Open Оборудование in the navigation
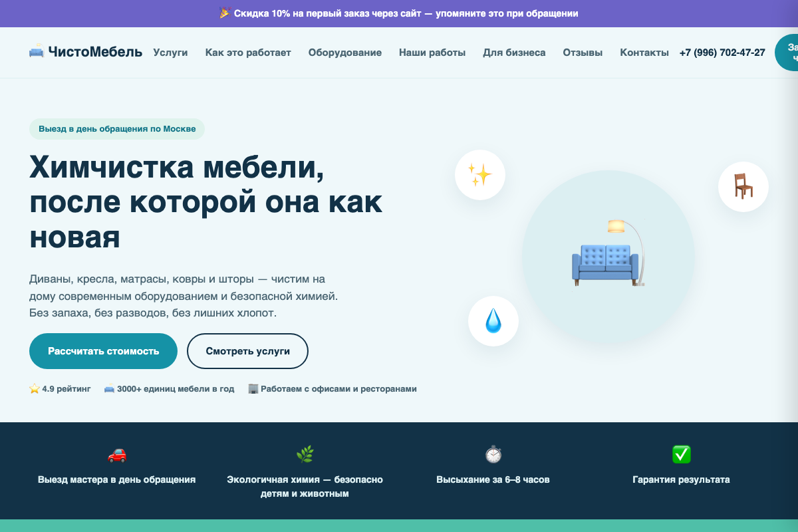 pos(345,53)
